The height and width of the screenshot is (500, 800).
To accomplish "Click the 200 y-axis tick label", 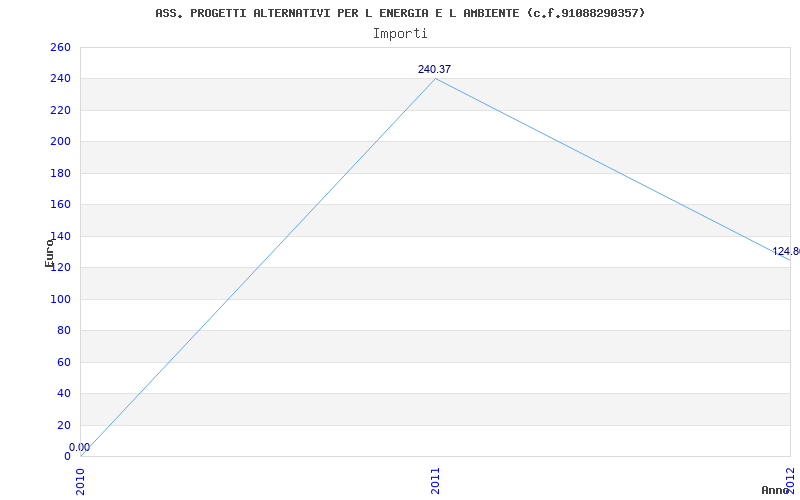I will click(60, 141).
